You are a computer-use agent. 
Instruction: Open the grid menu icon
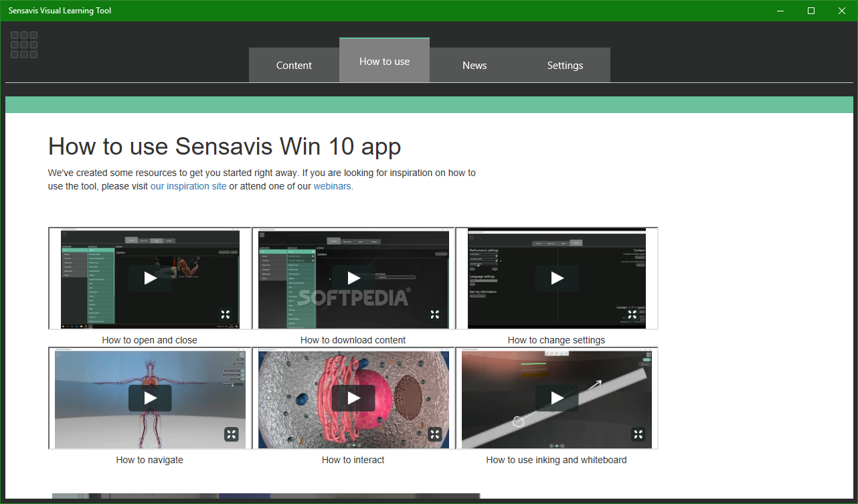tap(24, 45)
